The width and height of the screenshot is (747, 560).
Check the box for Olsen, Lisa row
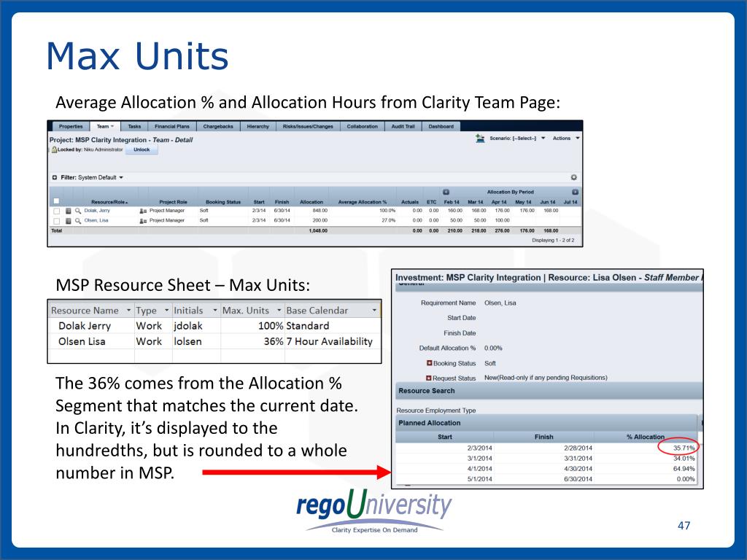56,221
